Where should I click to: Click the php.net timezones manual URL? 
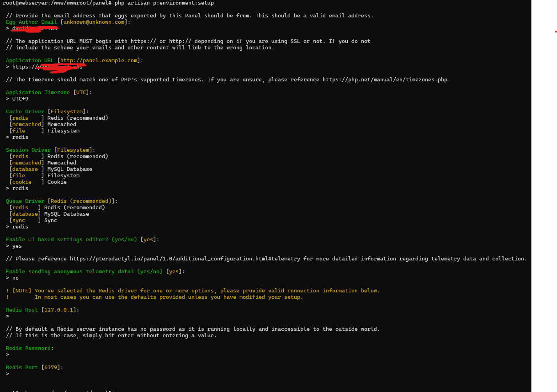[x=386, y=79]
